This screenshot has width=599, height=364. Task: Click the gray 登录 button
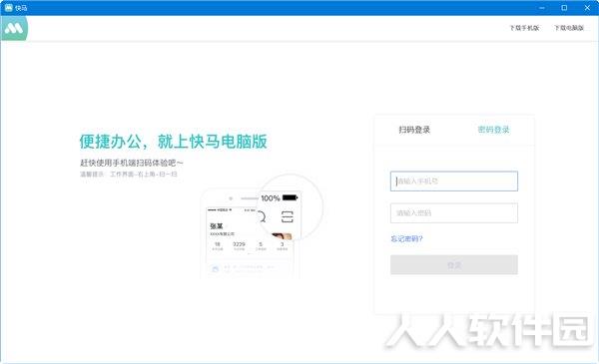pos(454,265)
